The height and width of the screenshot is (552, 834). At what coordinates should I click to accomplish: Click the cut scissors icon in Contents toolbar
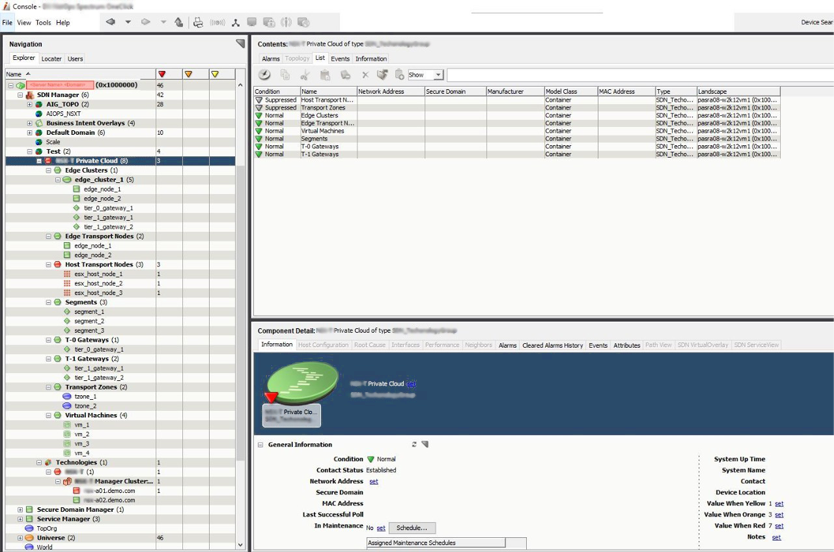point(305,75)
